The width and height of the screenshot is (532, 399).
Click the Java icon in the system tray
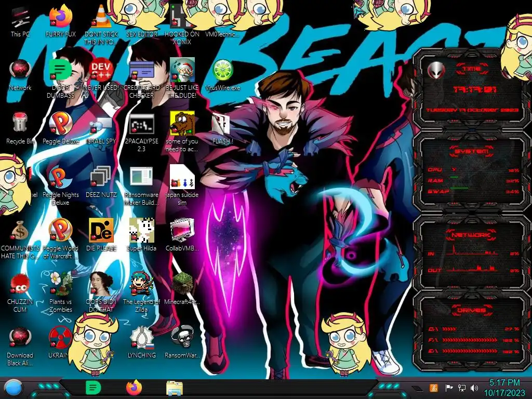[x=434, y=388]
